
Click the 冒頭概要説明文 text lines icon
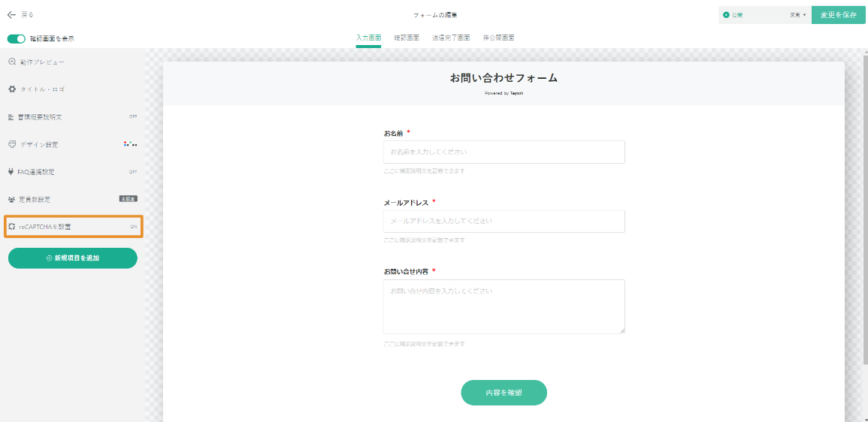pyautogui.click(x=11, y=117)
